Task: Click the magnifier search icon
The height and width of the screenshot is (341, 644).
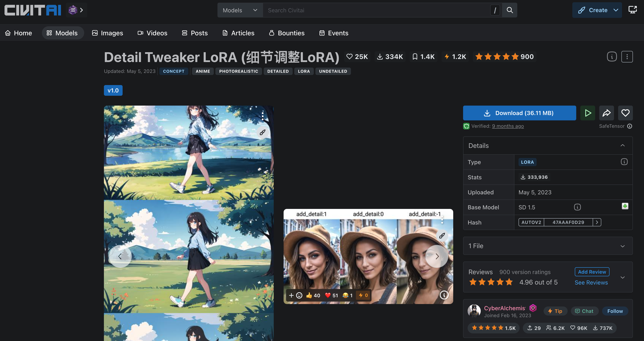Action: pyautogui.click(x=510, y=10)
